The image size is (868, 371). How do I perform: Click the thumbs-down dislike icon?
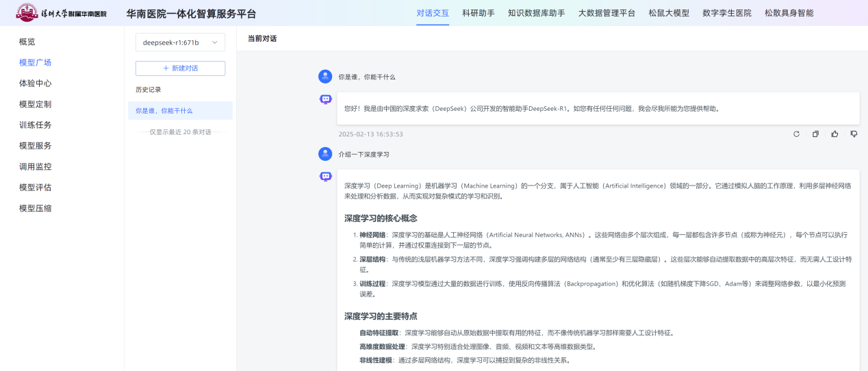pyautogui.click(x=854, y=134)
